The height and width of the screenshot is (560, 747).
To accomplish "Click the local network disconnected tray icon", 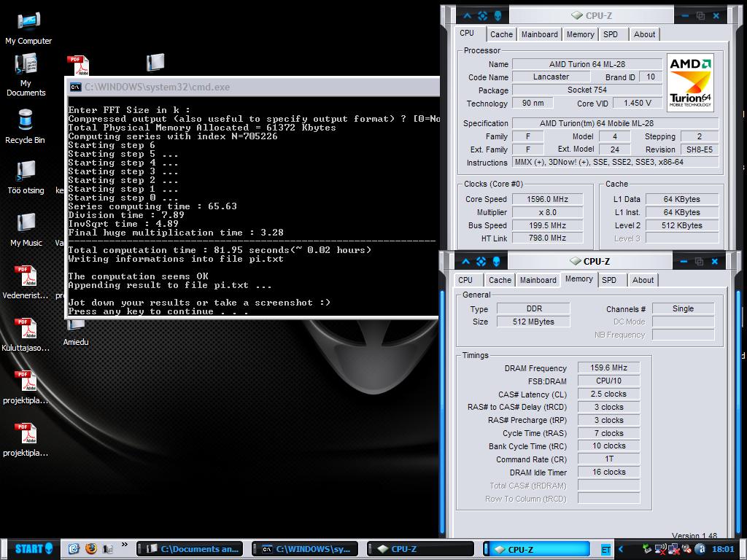I will pos(673,549).
